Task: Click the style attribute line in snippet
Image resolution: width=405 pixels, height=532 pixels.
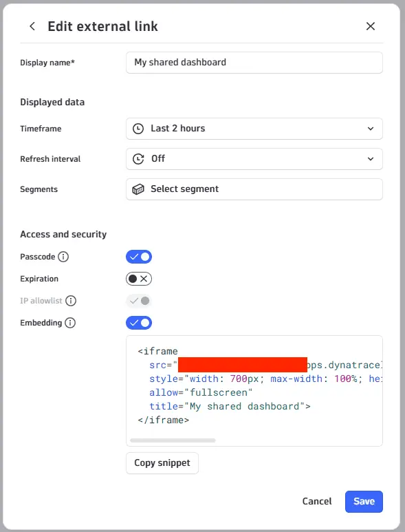Action: coord(265,379)
